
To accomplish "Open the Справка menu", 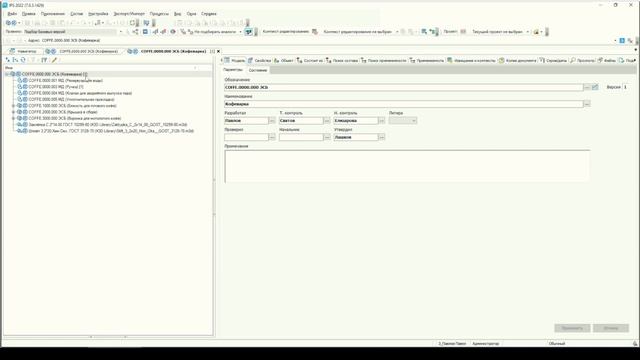I will [x=209, y=13].
